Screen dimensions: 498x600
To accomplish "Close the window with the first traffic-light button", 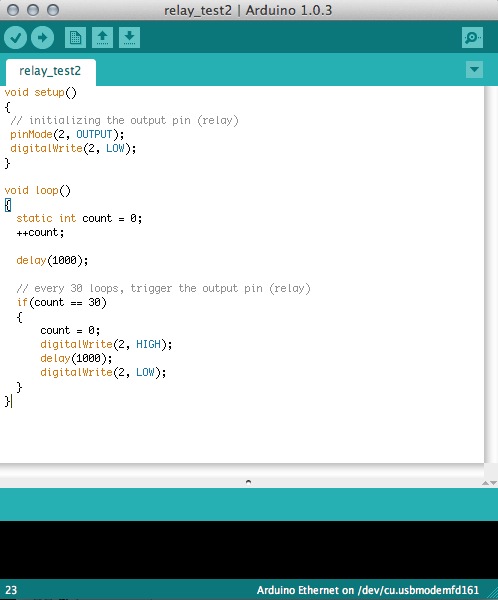I will point(13,10).
